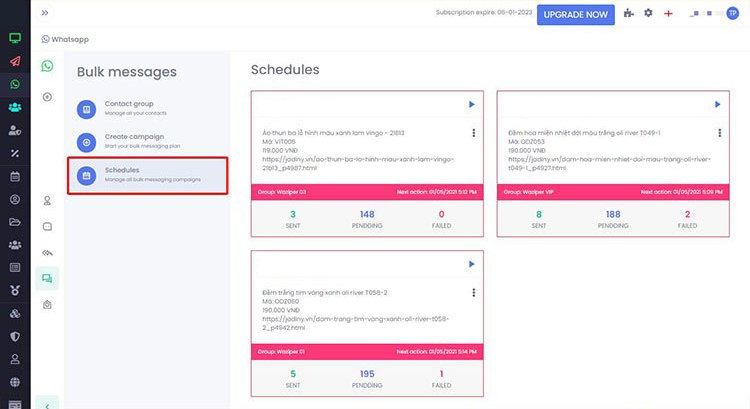The height and width of the screenshot is (409, 750).
Task: Start the Group Waziper VIP campaign play button
Action: click(x=717, y=104)
